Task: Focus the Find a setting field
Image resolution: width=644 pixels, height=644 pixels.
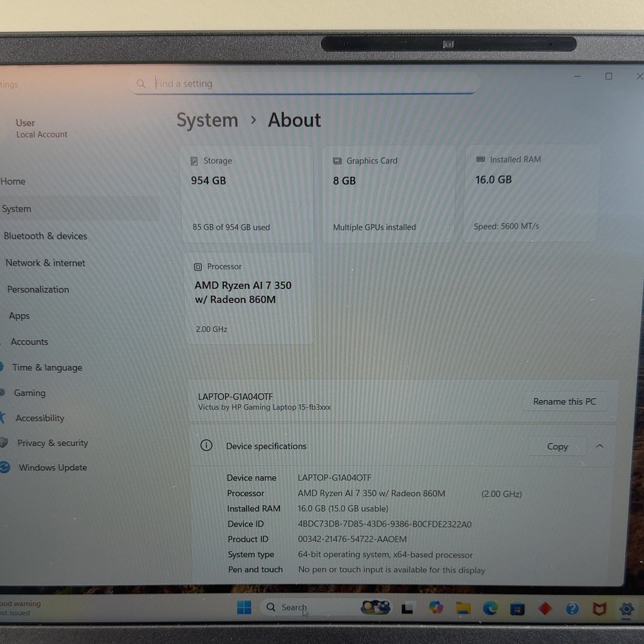Action: click(304, 84)
